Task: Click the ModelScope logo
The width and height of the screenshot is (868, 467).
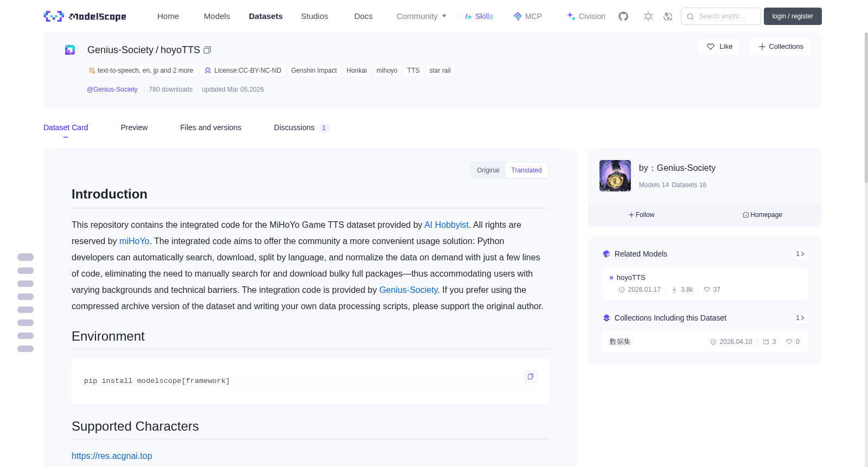Action: pos(85,16)
